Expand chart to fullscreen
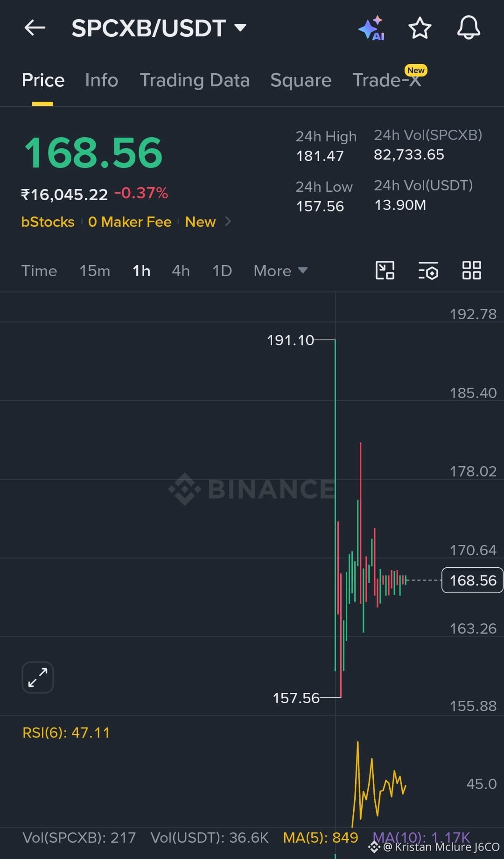Screen dimensions: 504x859 (38, 677)
